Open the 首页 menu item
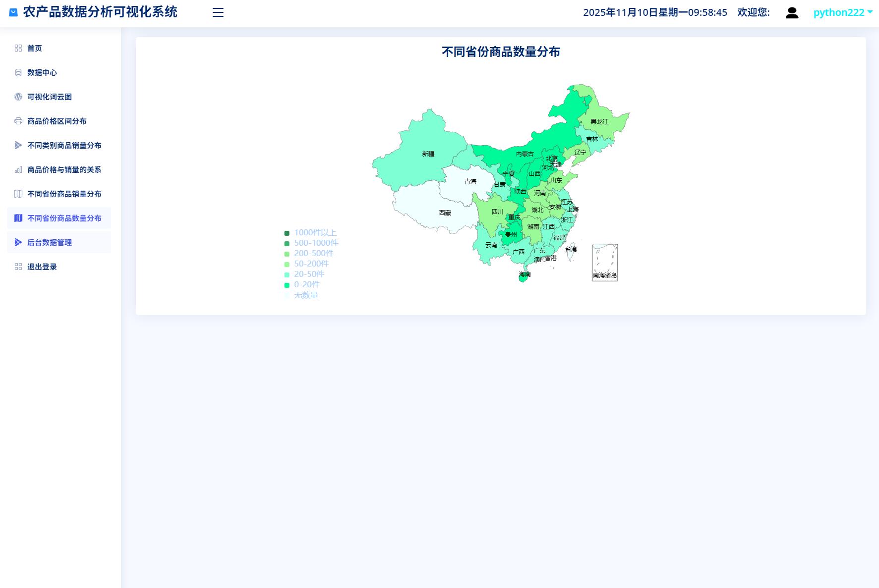879x588 pixels. (59, 48)
